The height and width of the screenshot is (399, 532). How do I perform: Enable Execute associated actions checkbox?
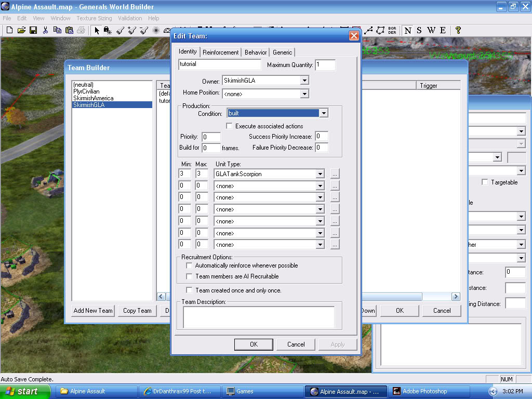pos(229,126)
